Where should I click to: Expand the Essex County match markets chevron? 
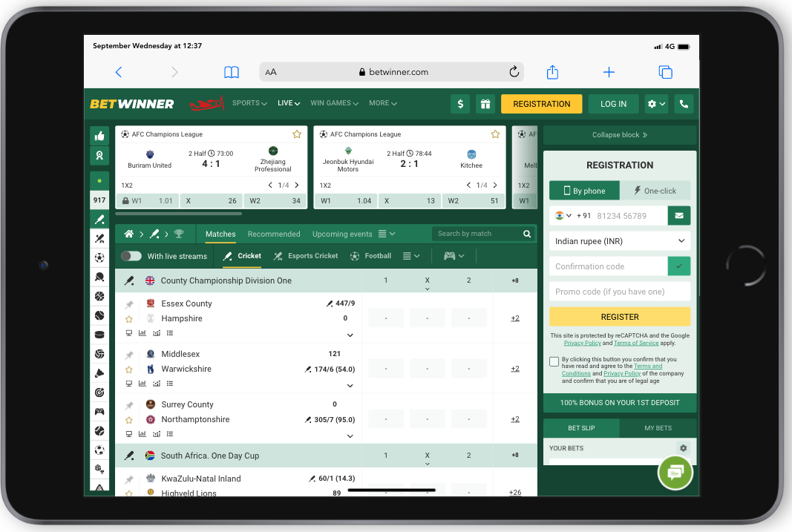(350, 335)
